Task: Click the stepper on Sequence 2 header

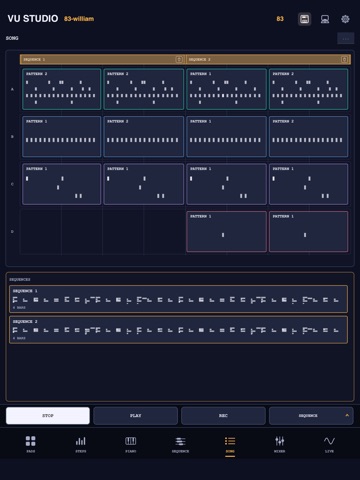Action: pos(344,59)
